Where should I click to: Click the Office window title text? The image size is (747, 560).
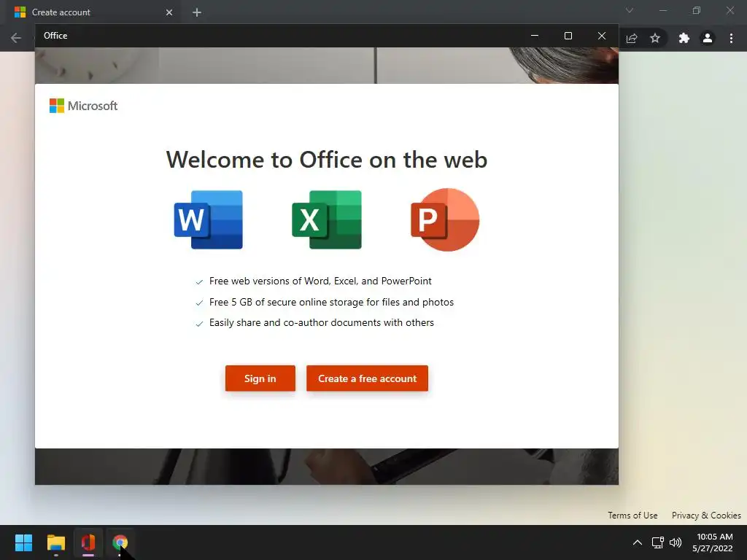[x=55, y=36]
